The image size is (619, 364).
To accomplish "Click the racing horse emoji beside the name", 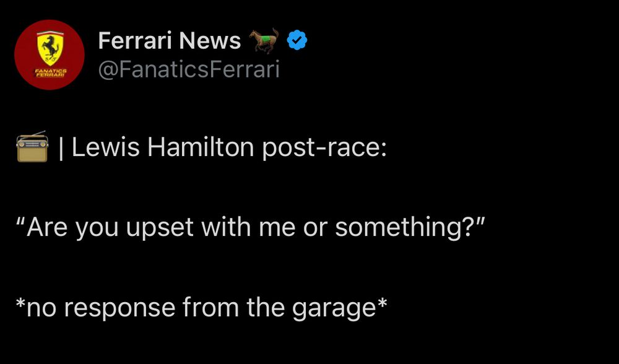I will pyautogui.click(x=264, y=41).
